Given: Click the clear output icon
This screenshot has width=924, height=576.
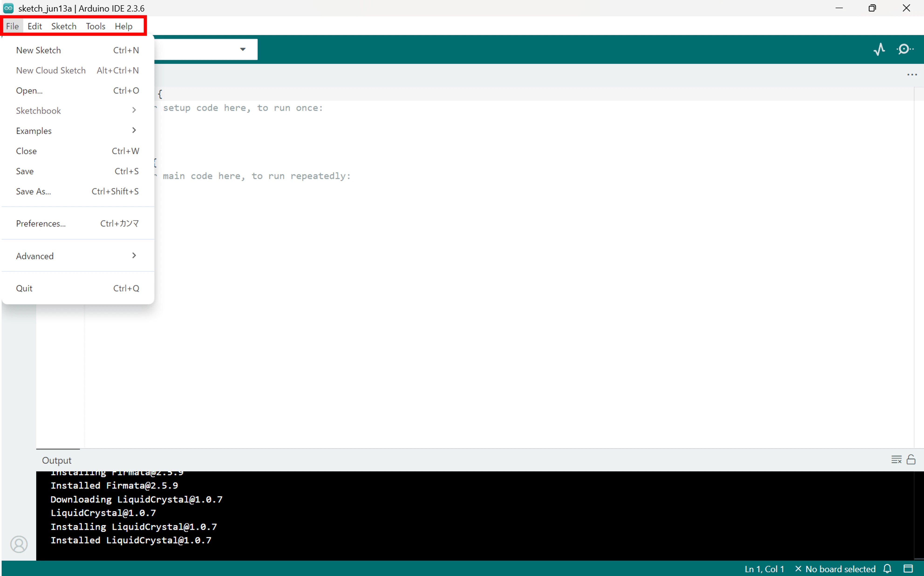Looking at the screenshot, I should pos(896,459).
